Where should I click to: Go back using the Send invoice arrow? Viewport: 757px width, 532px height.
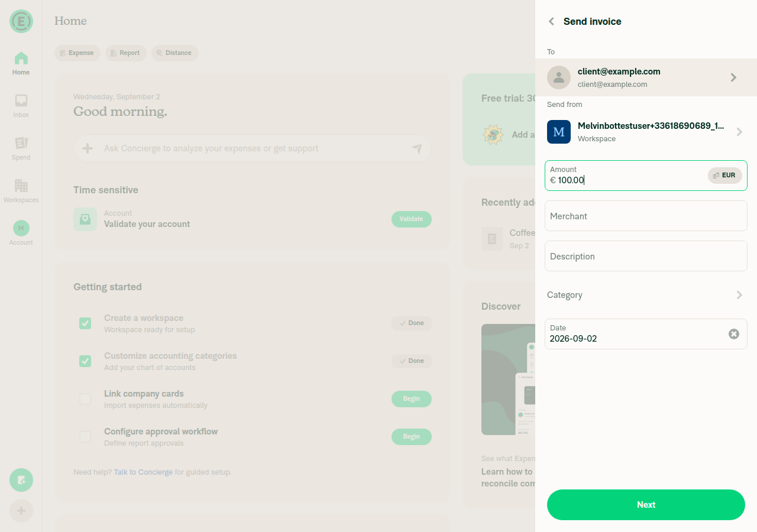tap(551, 21)
